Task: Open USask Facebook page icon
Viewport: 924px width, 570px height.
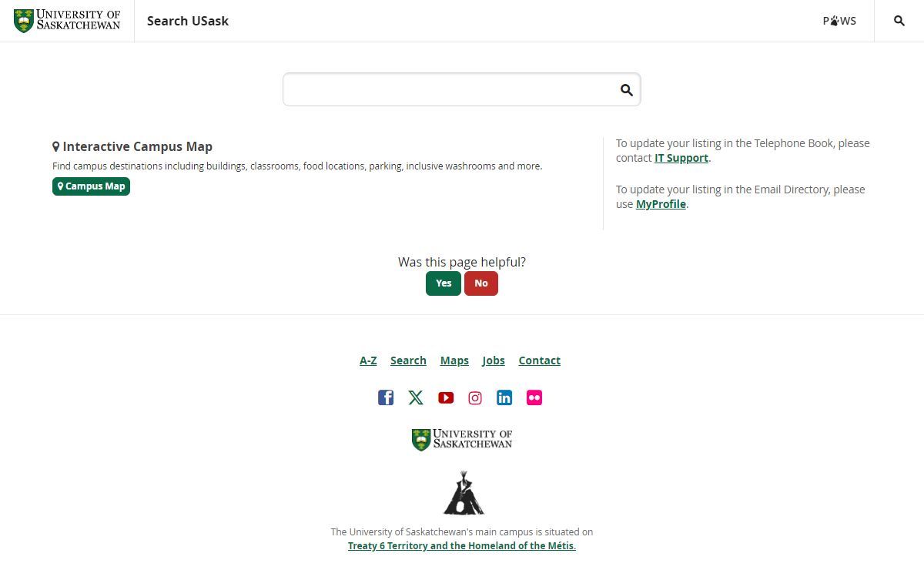Action: click(x=386, y=397)
